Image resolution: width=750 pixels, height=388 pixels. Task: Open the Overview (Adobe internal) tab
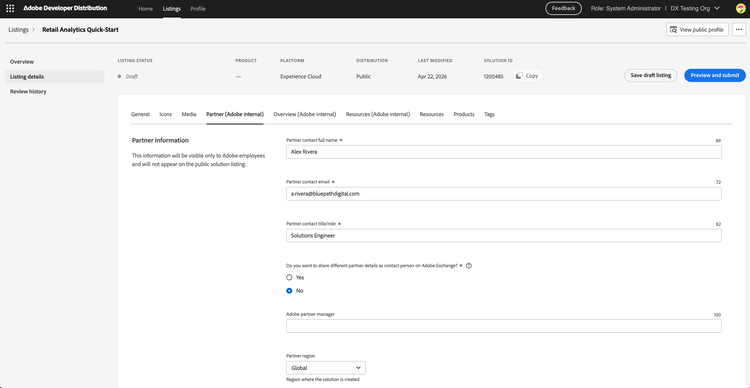[305, 114]
